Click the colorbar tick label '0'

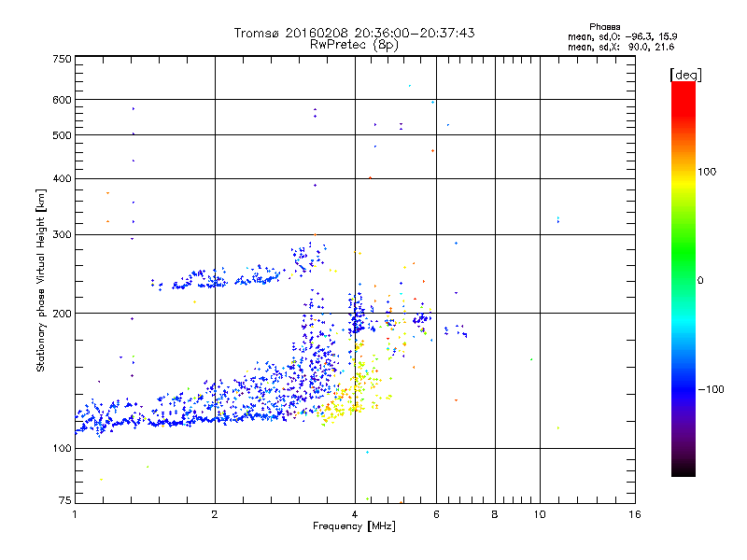700,281
